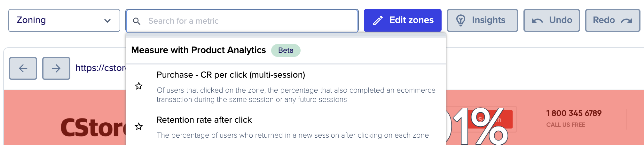This screenshot has width=644, height=145.
Task: Select Retention rate after click metric
Action: [204, 120]
